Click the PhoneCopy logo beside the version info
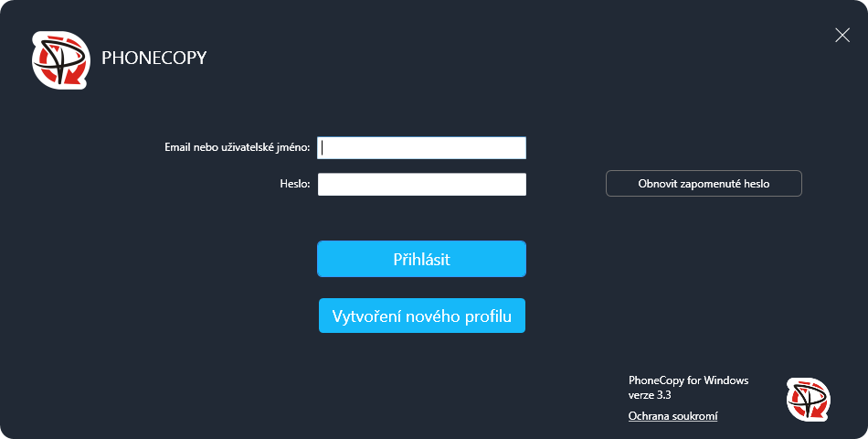This screenshot has height=439, width=868. [x=808, y=400]
